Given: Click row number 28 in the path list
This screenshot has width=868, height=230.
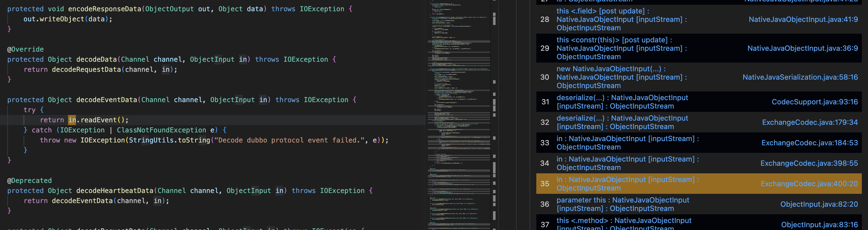Looking at the screenshot, I should tap(545, 20).
